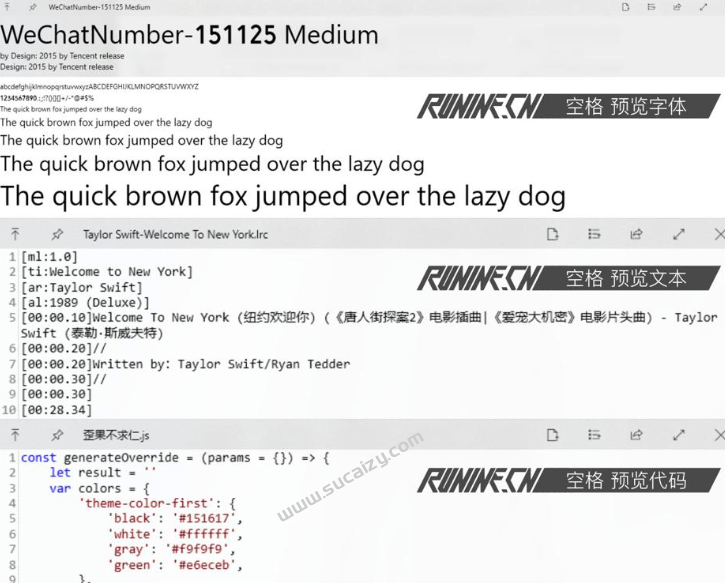Click the large heading 'WeChatNumber-151125 Medium'

pyautogui.click(x=189, y=35)
